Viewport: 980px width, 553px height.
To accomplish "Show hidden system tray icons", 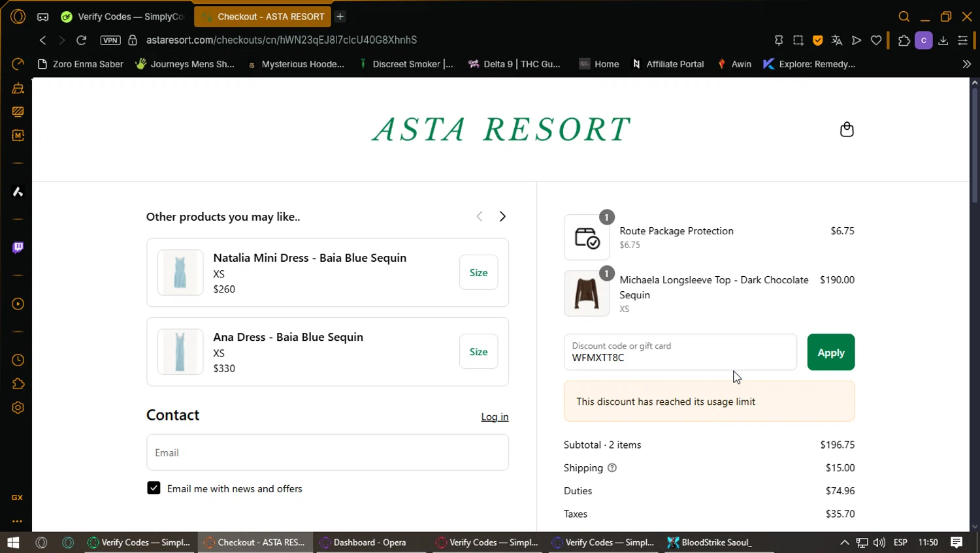I will coord(844,543).
